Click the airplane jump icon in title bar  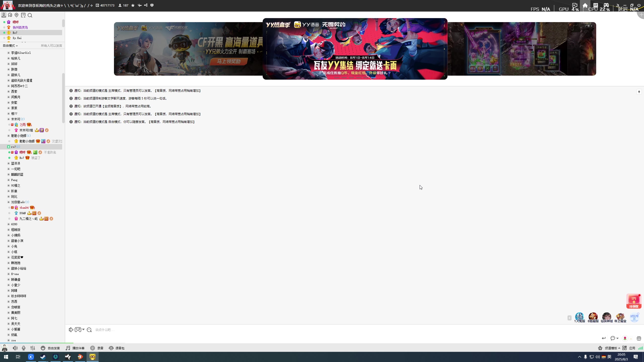click(x=140, y=5)
